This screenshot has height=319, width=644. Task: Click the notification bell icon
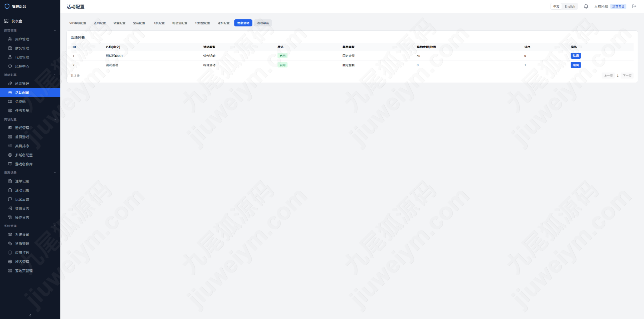586,6
